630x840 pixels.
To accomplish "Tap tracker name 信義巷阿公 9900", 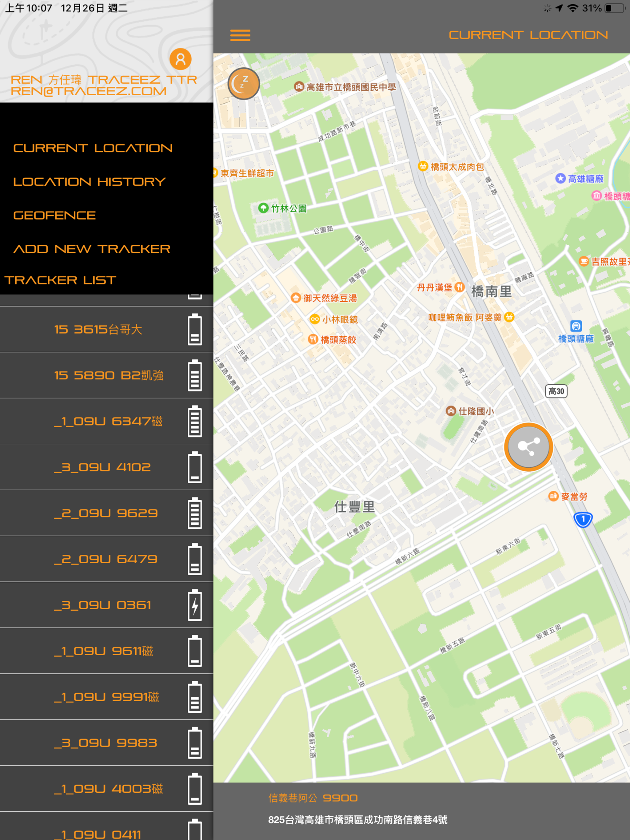I will point(313,798).
